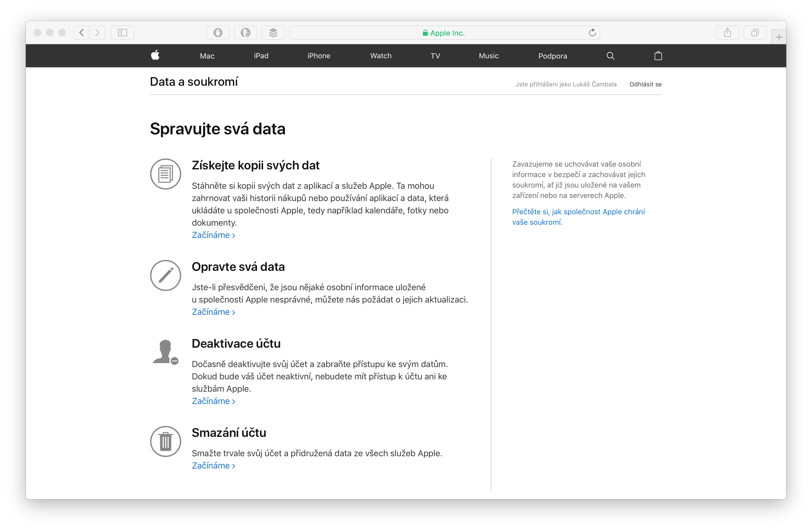
Task: Open the Safari share button
Action: [x=727, y=33]
